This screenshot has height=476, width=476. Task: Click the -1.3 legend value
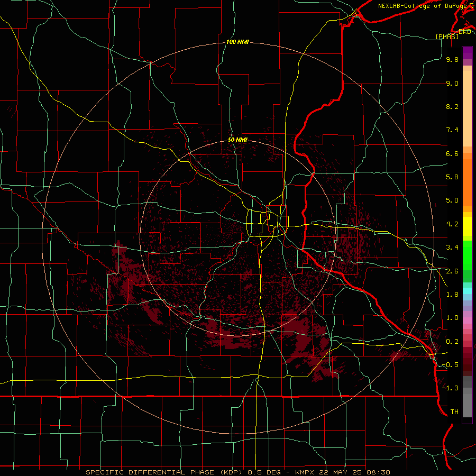[x=450, y=388]
